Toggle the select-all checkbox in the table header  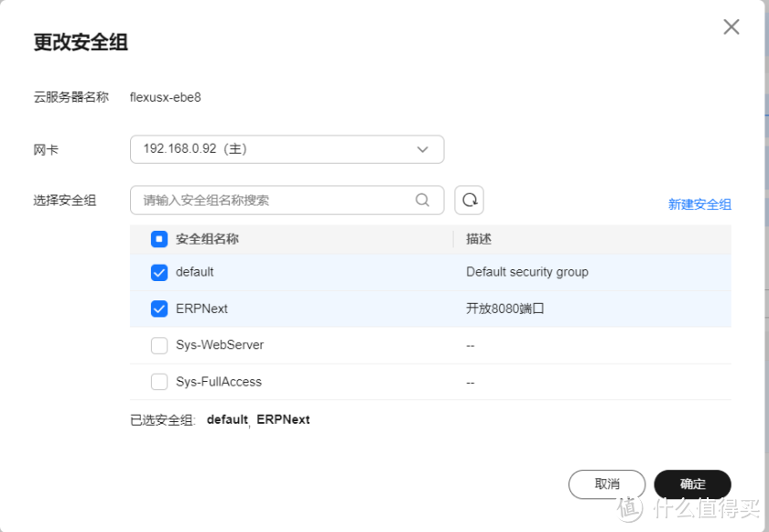[x=159, y=239]
